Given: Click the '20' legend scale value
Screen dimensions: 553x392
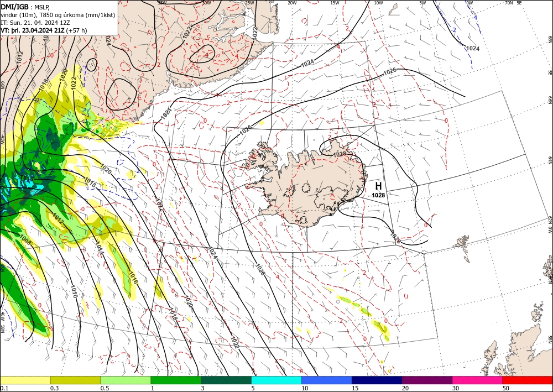Looking at the screenshot, I should point(405,388).
